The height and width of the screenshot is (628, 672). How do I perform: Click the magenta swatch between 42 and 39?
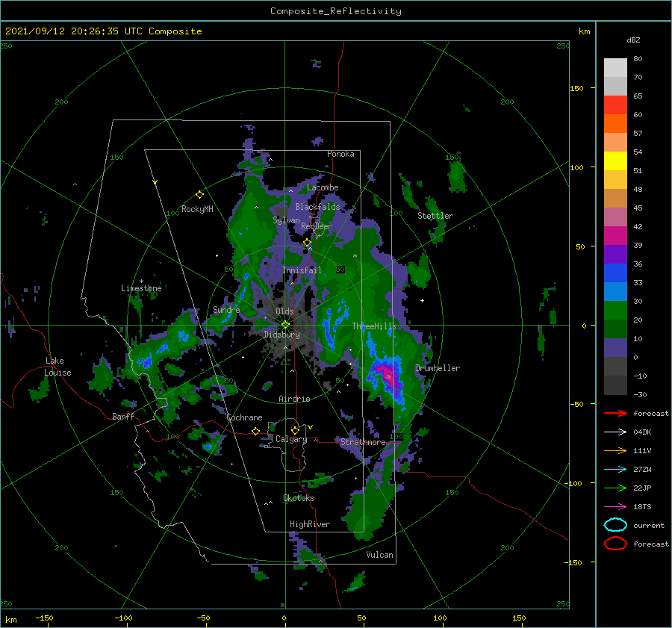tap(615, 236)
